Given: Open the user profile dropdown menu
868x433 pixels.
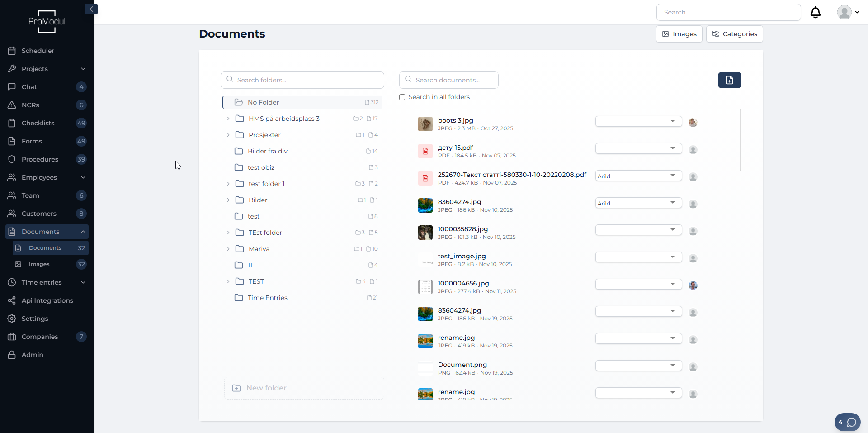Looking at the screenshot, I should 848,12.
